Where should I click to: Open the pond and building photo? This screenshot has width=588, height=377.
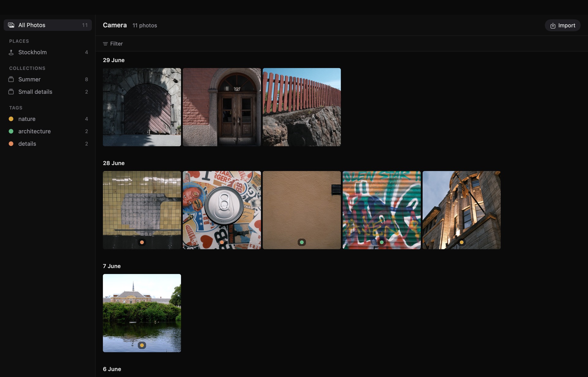tap(142, 313)
